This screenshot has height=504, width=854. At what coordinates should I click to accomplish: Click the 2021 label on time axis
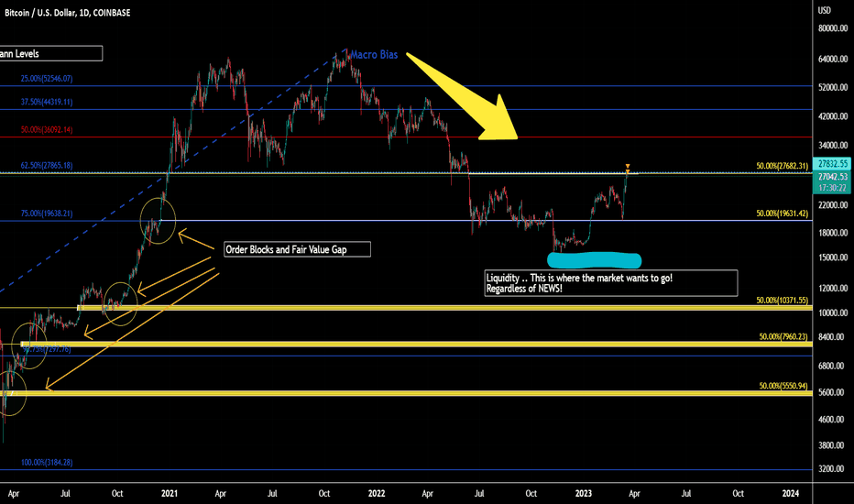pos(170,493)
